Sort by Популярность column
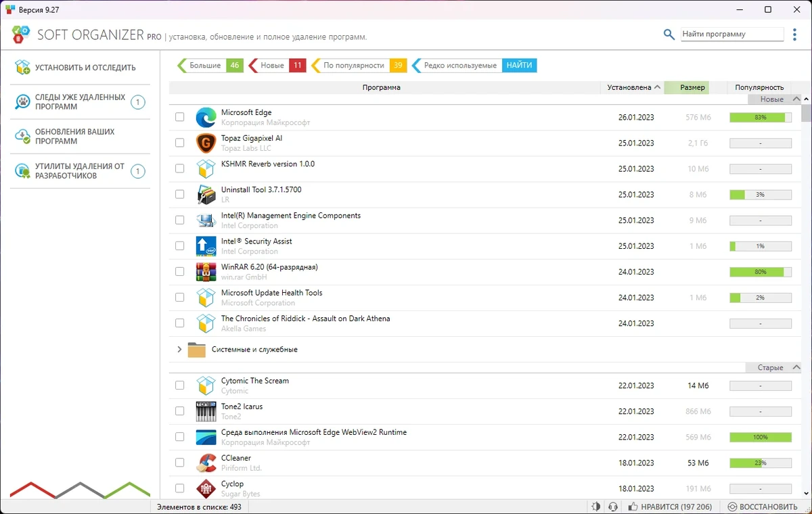The height and width of the screenshot is (514, 812). coord(759,87)
